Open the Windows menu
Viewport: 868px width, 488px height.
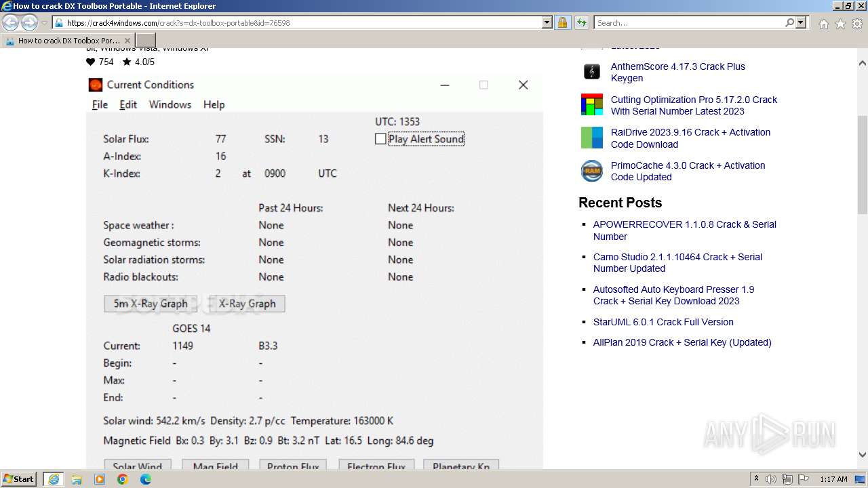click(170, 104)
